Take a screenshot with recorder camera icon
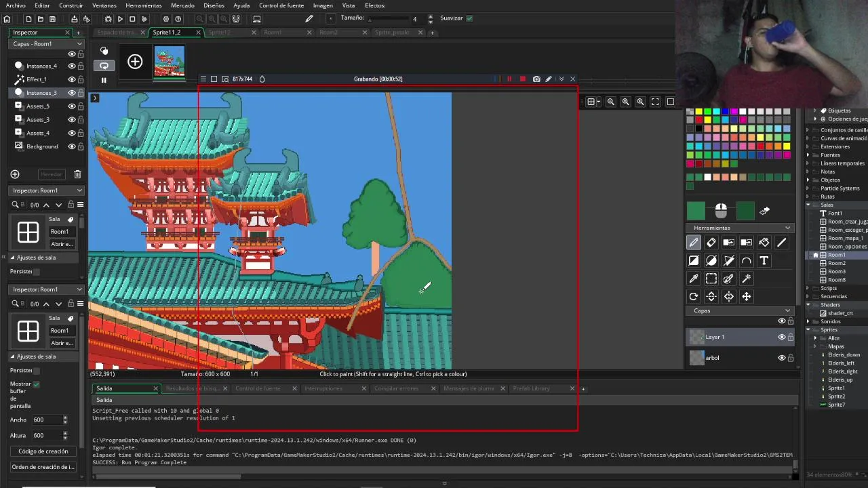 [x=536, y=79]
